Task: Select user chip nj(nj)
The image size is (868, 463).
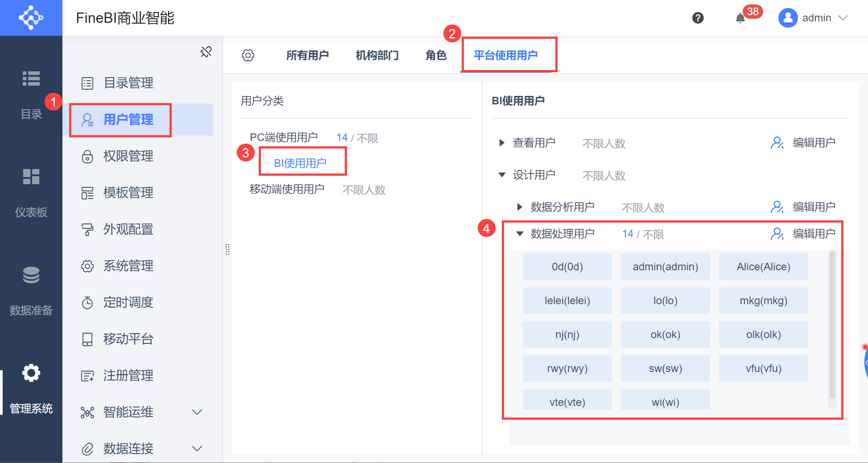Action: [567, 335]
